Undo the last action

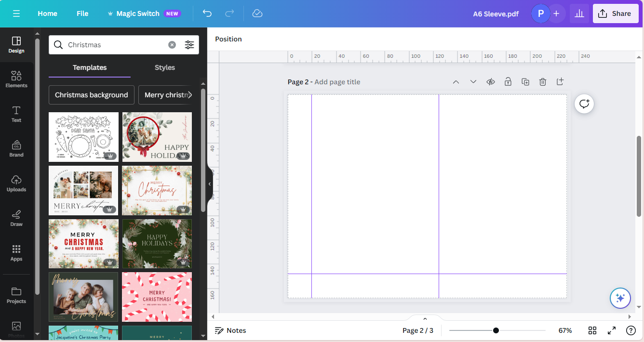[x=207, y=13]
